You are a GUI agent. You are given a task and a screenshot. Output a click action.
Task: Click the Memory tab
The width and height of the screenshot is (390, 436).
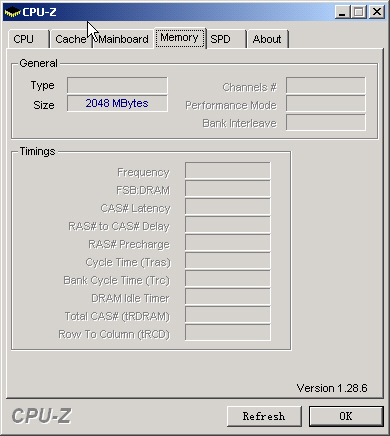(x=180, y=38)
